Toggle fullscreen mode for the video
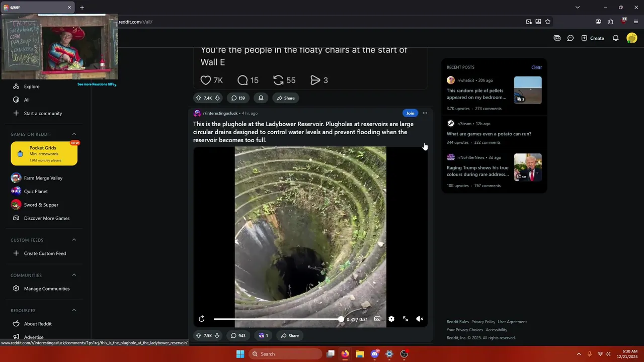This screenshot has width=644, height=362. (406, 319)
